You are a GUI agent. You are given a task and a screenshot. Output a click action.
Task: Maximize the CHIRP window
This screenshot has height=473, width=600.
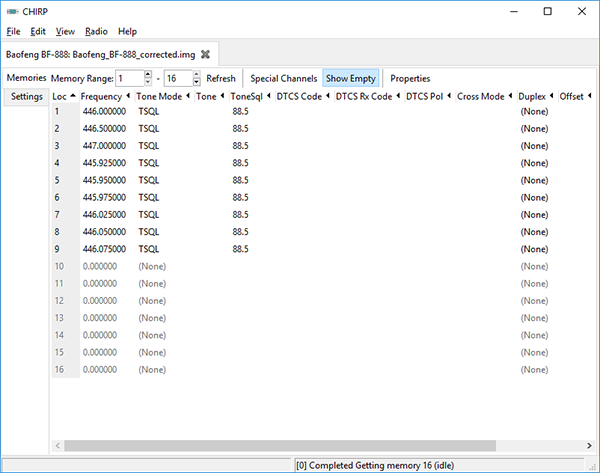(548, 11)
